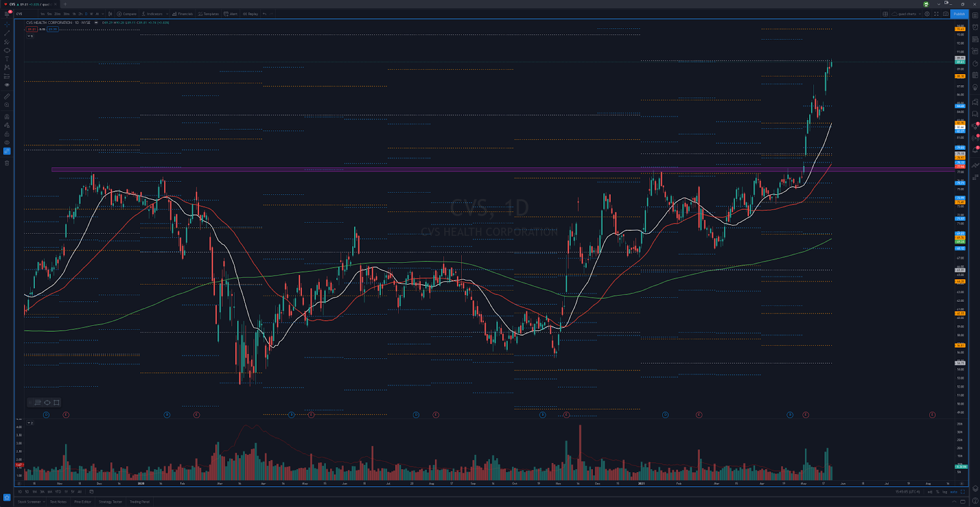Select the W weekly interval

pyautogui.click(x=91, y=13)
